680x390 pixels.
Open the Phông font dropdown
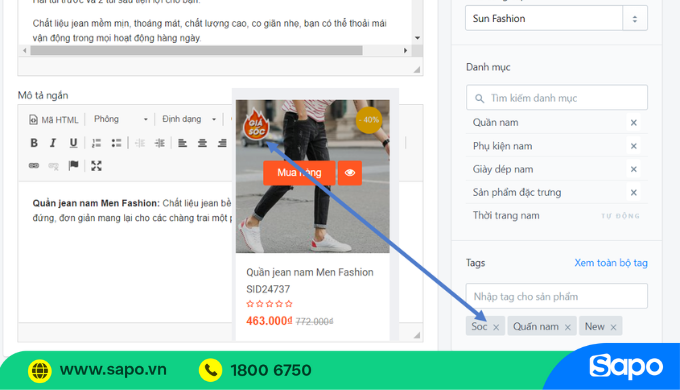click(121, 119)
